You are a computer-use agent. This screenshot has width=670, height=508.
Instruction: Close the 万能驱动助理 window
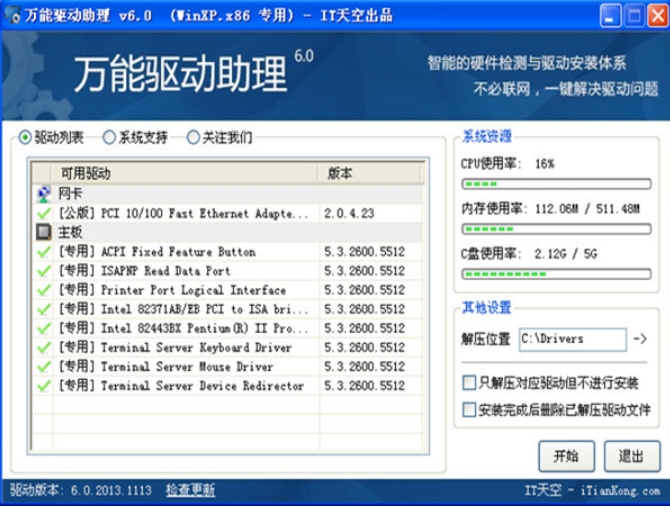pos(658,16)
